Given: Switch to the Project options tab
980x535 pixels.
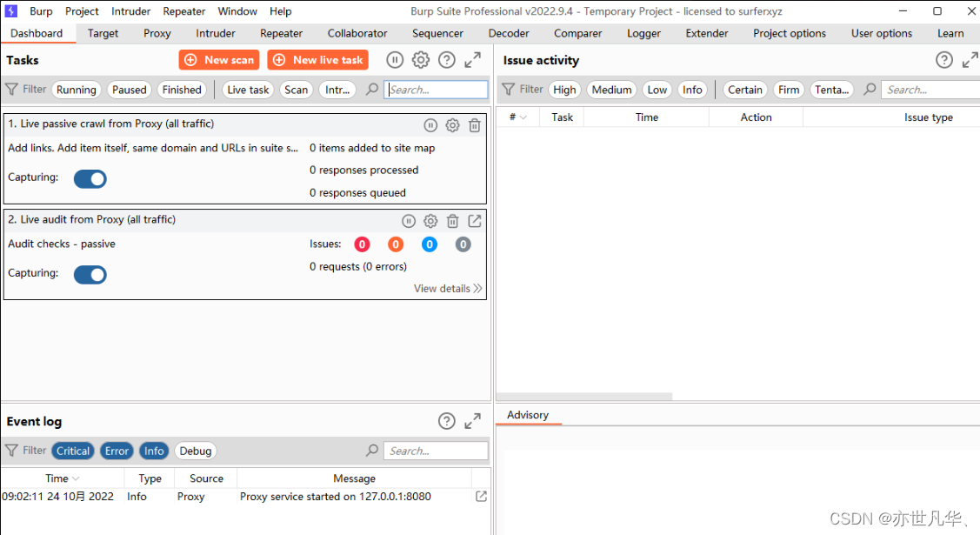Looking at the screenshot, I should pos(790,33).
